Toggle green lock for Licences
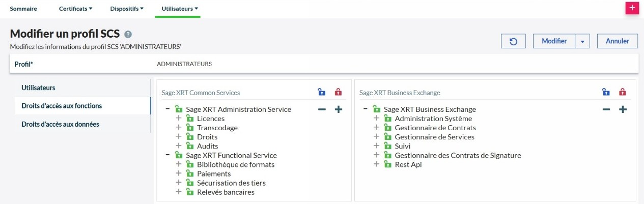Screen dimensions: 644x204 [189, 119]
